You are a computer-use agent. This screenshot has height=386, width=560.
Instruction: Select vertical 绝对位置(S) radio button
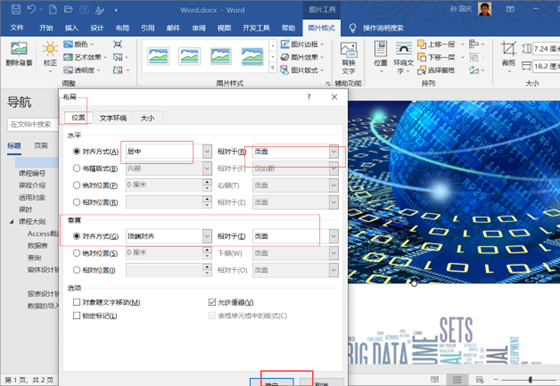point(76,253)
